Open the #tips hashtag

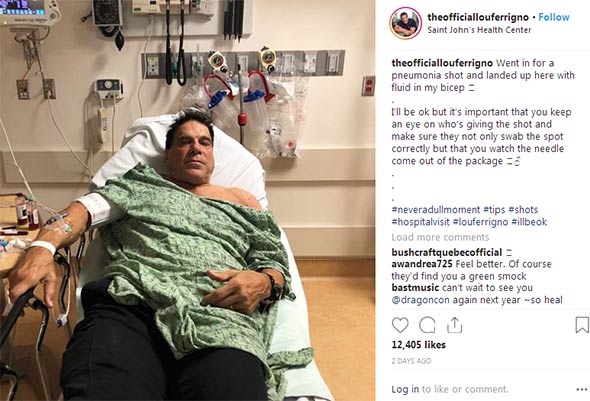[x=494, y=210]
